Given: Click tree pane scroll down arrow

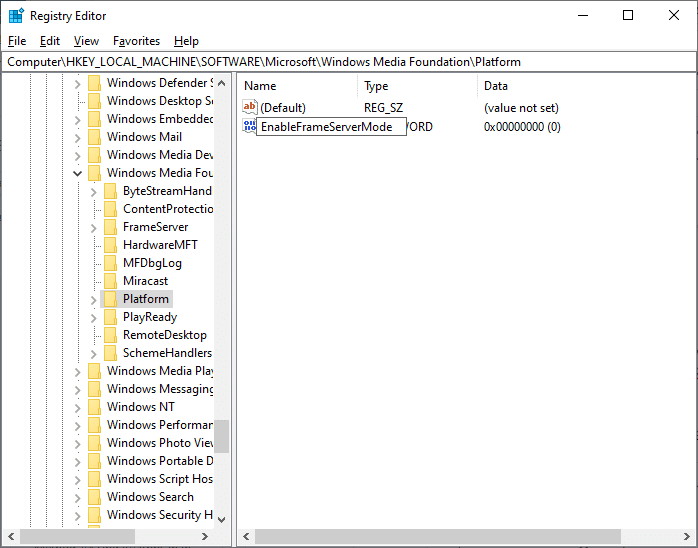Looking at the screenshot, I should [222, 520].
